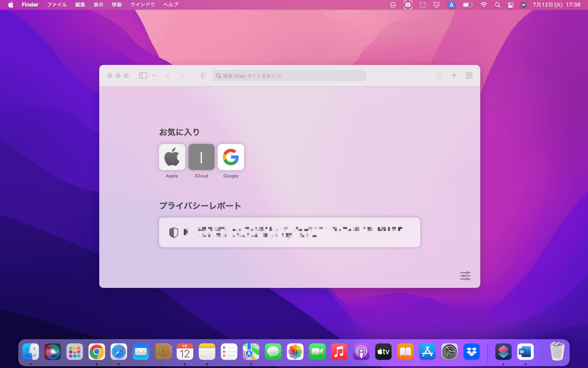Open Spotlight search in menu bar

click(498, 5)
